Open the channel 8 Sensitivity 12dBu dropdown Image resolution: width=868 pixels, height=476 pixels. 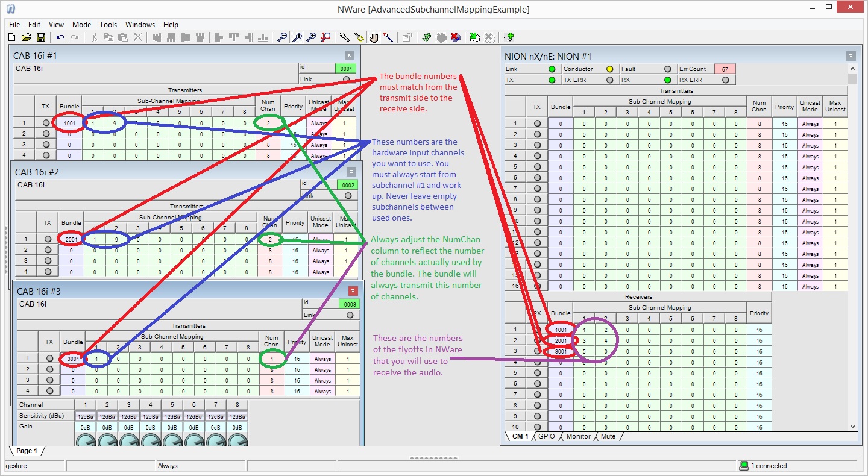(x=237, y=416)
